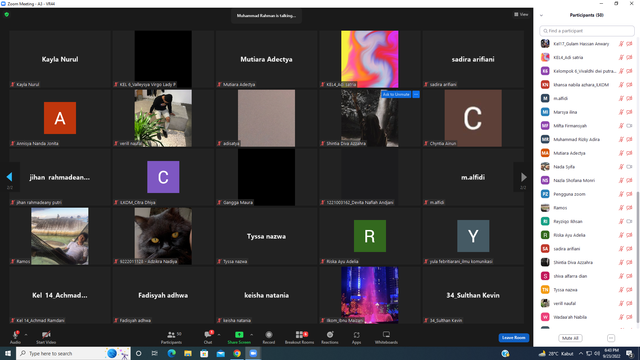Toggle the mic icon for Marsya ilna

click(x=621, y=112)
